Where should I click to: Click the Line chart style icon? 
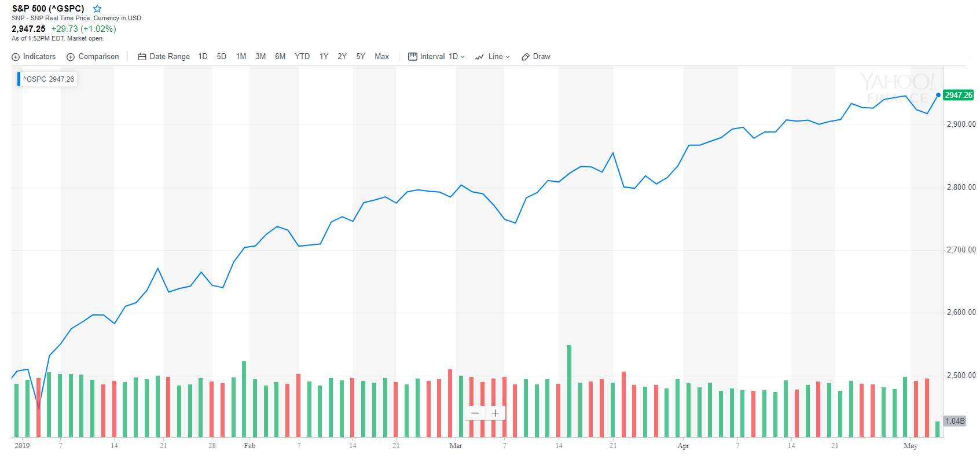pyautogui.click(x=479, y=56)
